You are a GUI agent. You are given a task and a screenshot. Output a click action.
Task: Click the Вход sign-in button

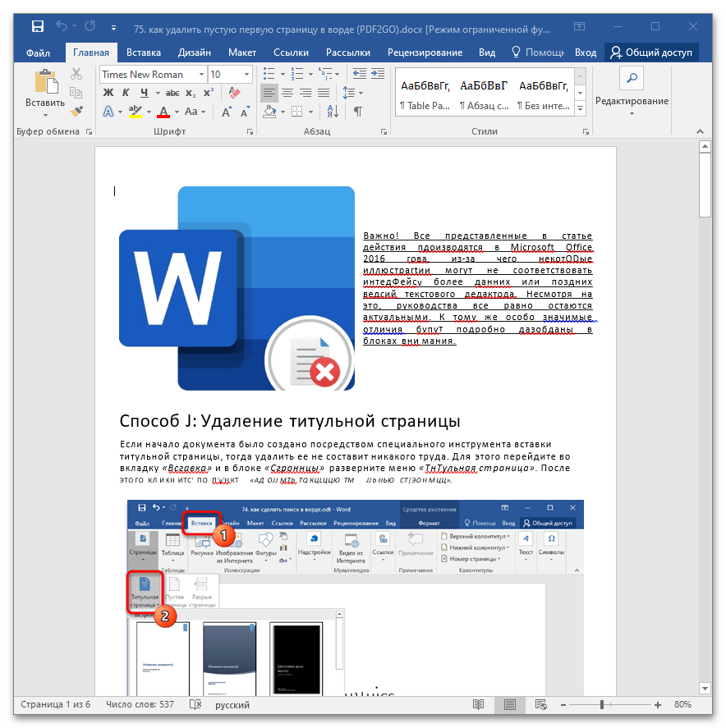coord(586,53)
